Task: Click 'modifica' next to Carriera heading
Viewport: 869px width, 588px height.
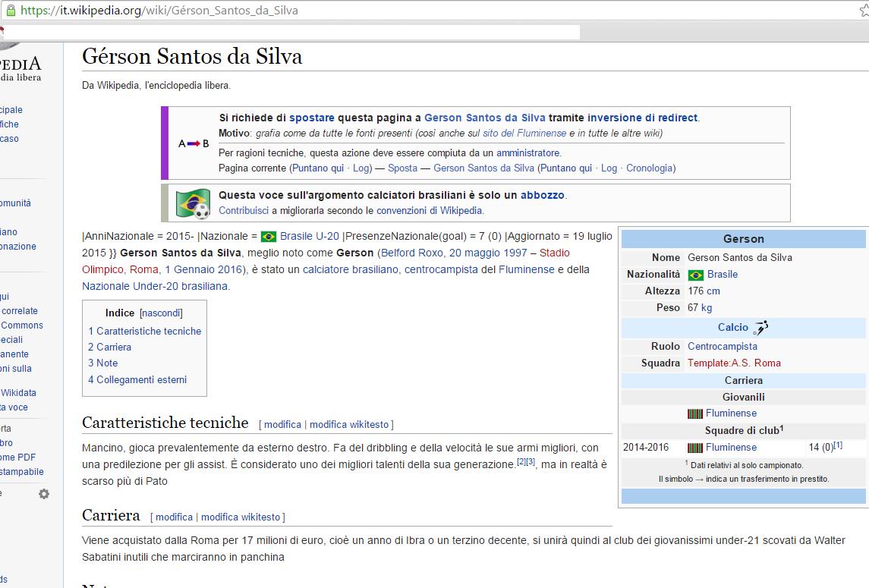Action: point(174,517)
